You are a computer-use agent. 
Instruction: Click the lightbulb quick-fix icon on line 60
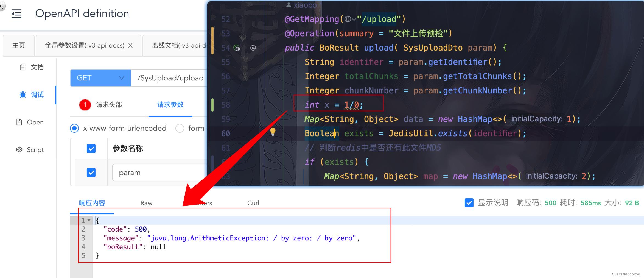273,132
